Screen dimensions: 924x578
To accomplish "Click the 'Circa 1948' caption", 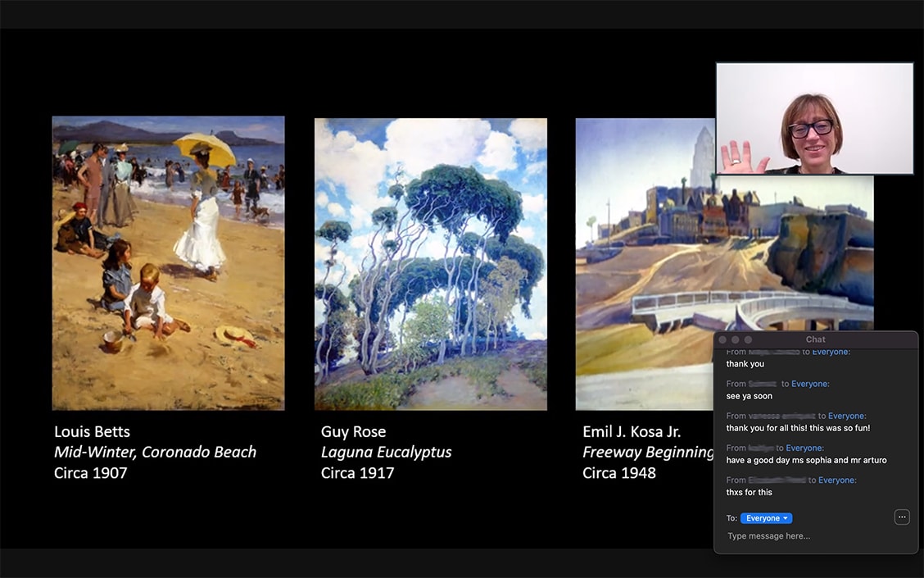I will click(x=618, y=473).
